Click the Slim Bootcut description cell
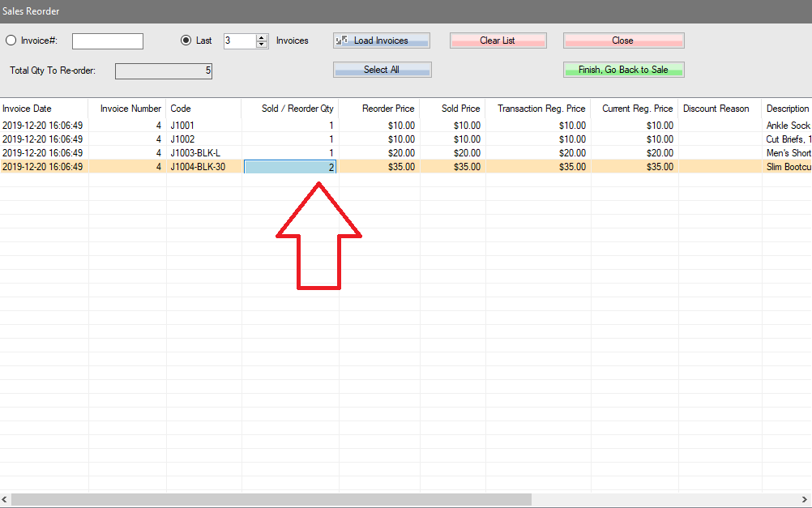 pyautogui.click(x=787, y=167)
